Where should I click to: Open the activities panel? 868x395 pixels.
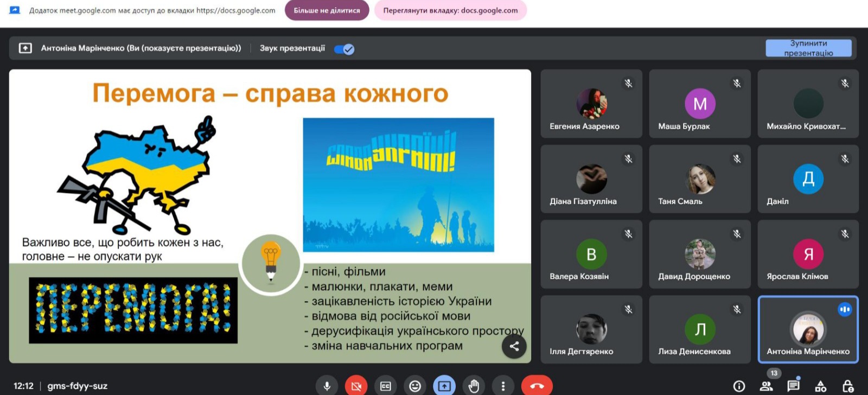click(821, 386)
